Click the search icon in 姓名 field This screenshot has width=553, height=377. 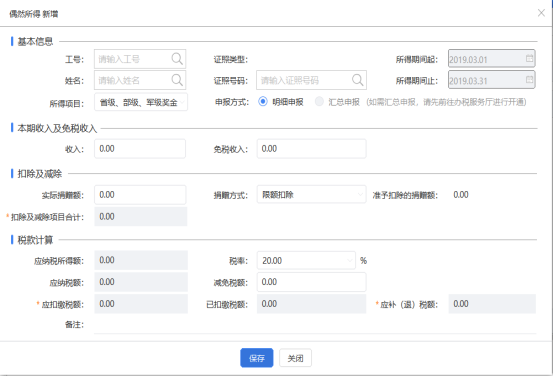[x=177, y=80]
